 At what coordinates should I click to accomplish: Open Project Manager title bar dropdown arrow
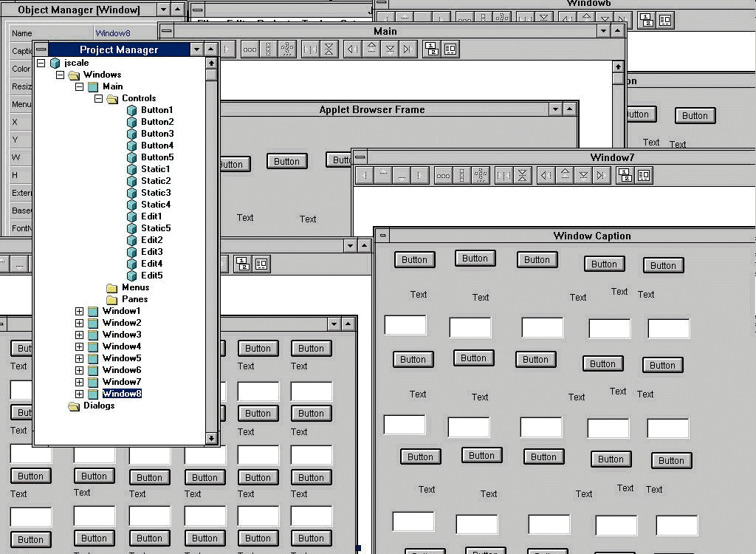pos(196,49)
